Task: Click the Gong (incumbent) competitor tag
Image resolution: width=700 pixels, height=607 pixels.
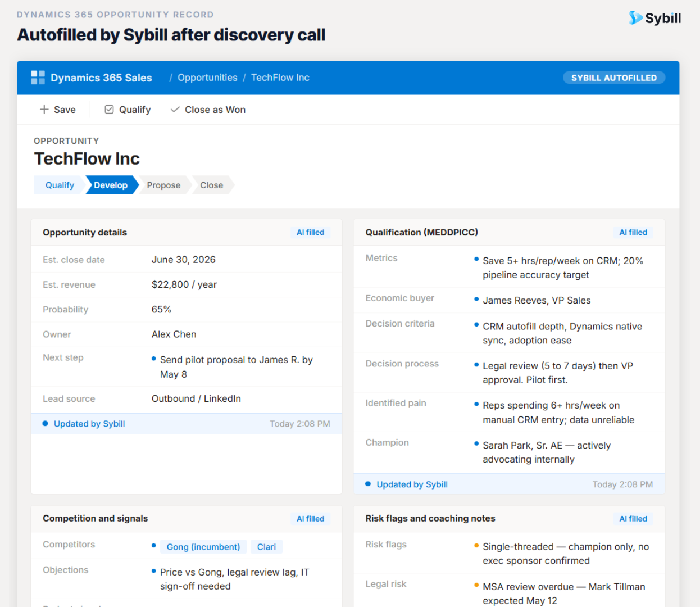Action: point(203,547)
